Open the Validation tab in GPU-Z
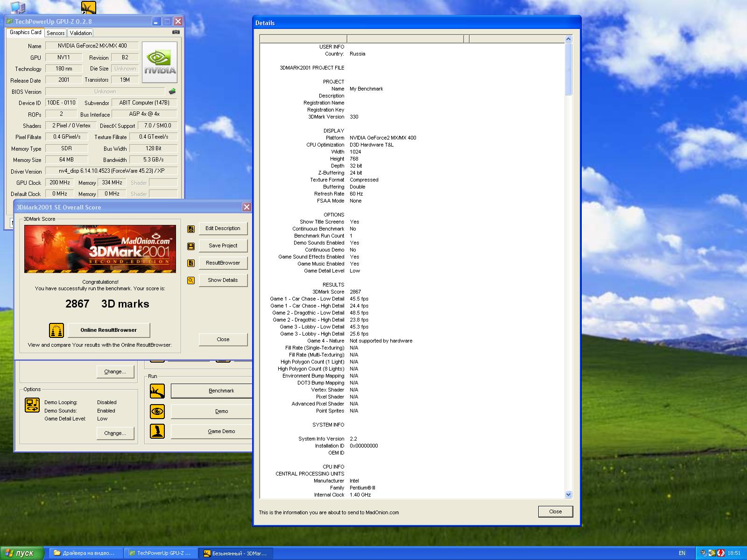Screen dimensions: 747x560 point(81,33)
